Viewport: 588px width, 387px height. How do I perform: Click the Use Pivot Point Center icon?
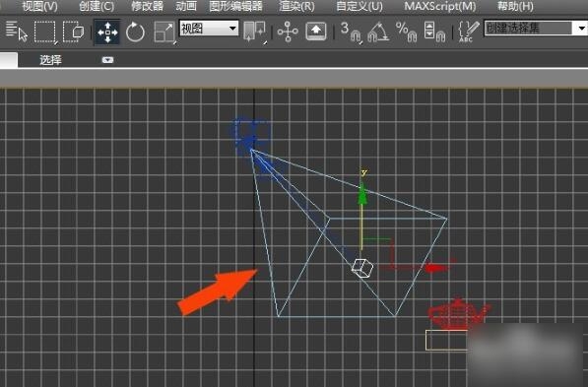click(255, 32)
